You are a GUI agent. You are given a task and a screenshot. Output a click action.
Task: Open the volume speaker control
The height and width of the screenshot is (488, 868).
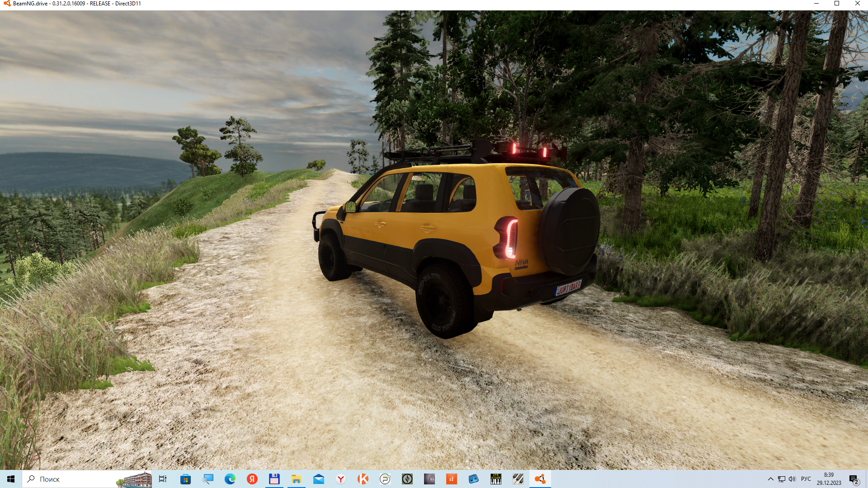point(792,479)
